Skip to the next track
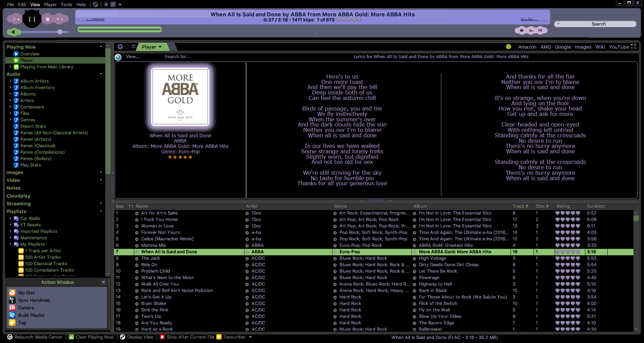 pos(60,19)
